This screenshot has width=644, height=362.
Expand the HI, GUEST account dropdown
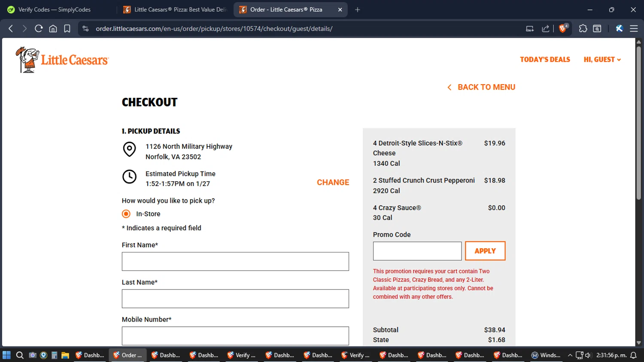click(602, 59)
